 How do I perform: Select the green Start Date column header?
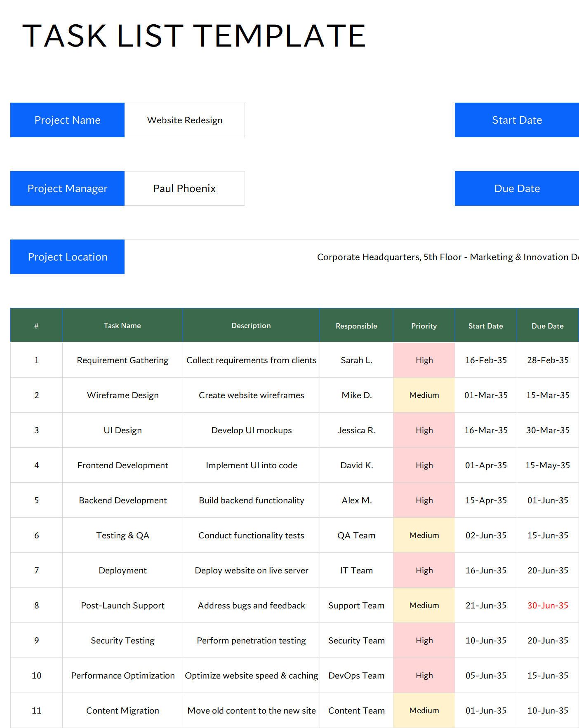[x=486, y=326]
